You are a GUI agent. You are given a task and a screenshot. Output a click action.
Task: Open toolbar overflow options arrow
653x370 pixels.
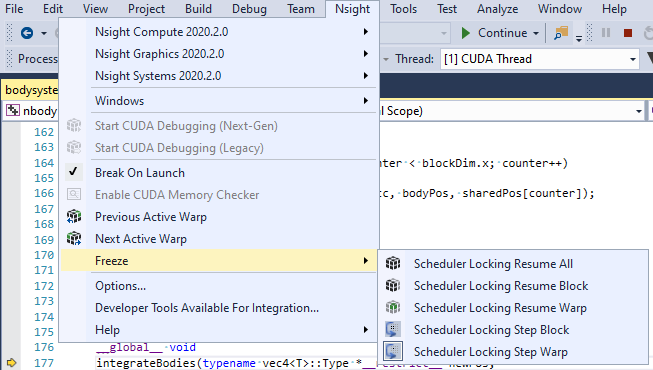[x=579, y=38]
